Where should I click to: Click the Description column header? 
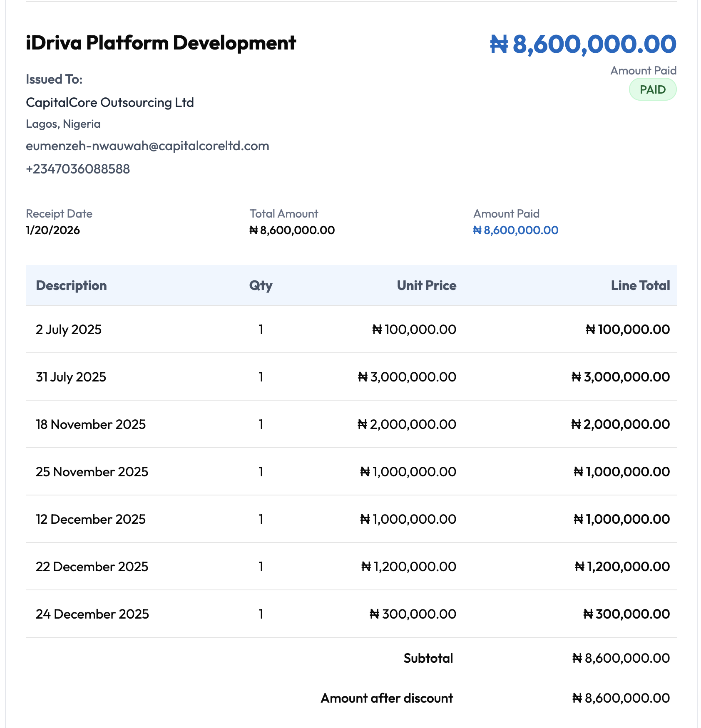click(71, 285)
